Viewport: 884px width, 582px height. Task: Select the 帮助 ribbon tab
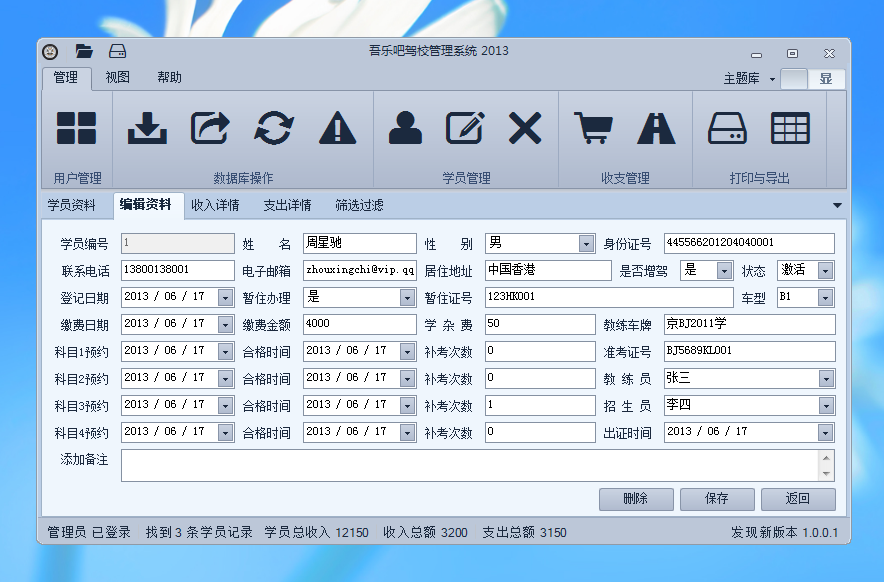170,77
